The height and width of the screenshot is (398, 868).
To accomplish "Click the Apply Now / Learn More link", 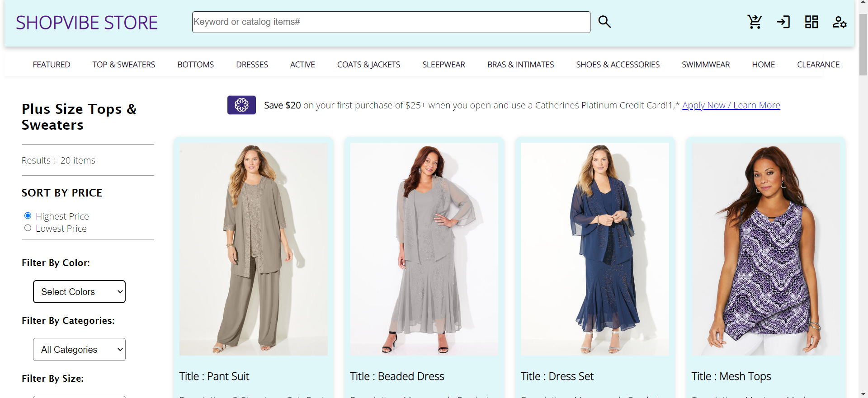I will point(731,105).
